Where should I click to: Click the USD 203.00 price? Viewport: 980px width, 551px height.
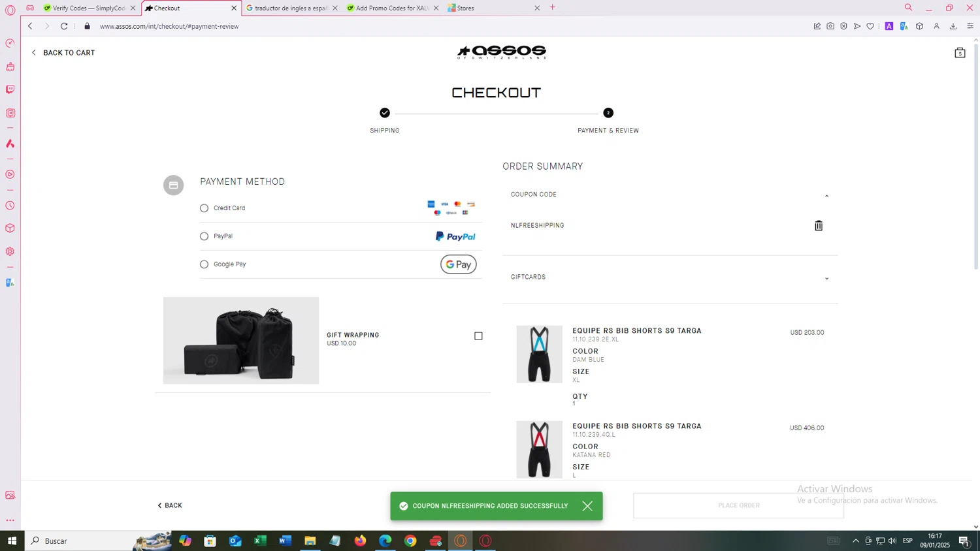(x=807, y=333)
